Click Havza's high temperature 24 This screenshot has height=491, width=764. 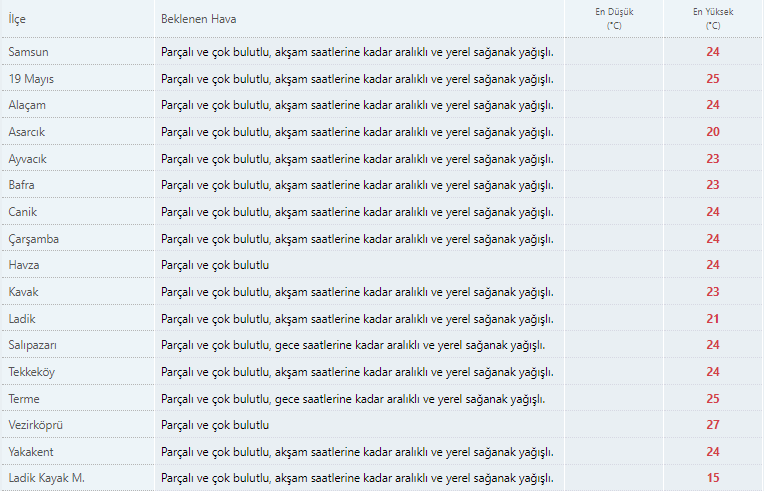click(713, 265)
